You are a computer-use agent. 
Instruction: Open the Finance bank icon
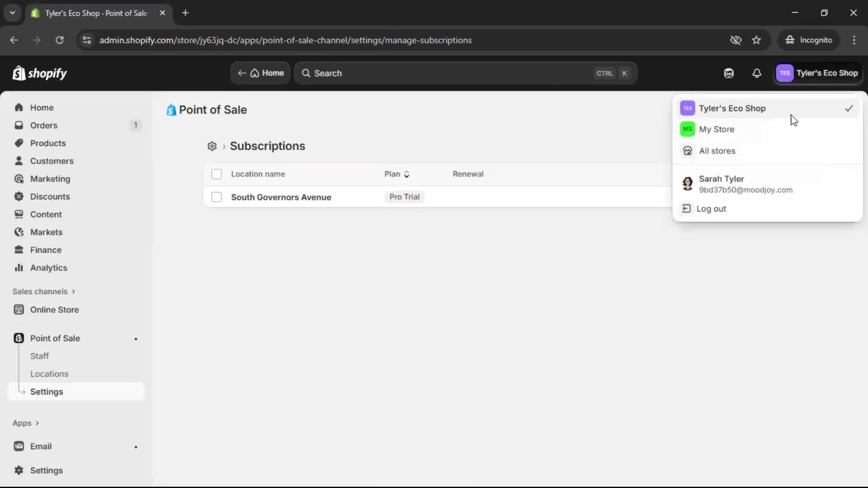(19, 250)
